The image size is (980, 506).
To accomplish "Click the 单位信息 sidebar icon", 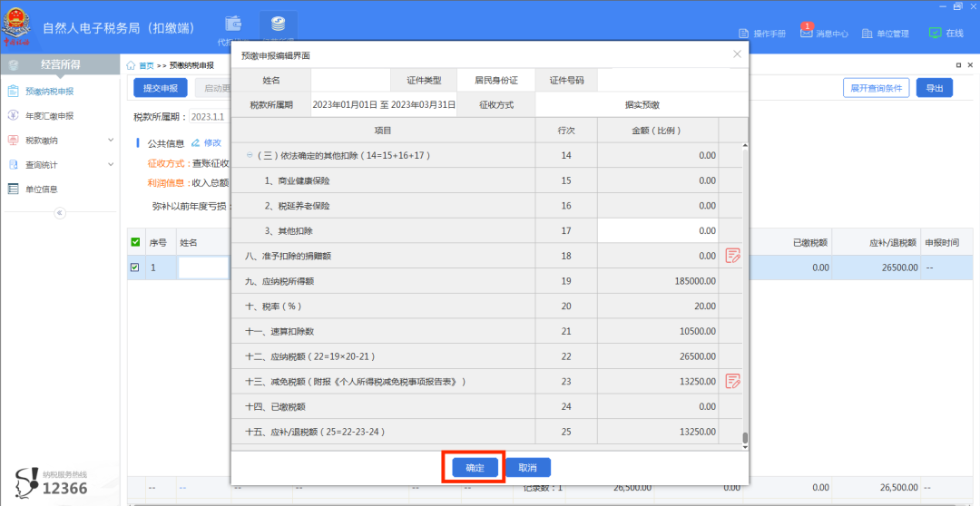I will (x=13, y=189).
